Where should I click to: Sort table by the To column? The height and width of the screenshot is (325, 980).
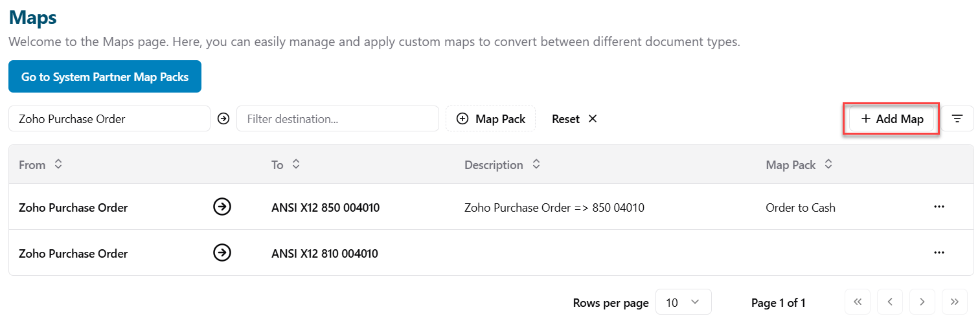point(296,164)
